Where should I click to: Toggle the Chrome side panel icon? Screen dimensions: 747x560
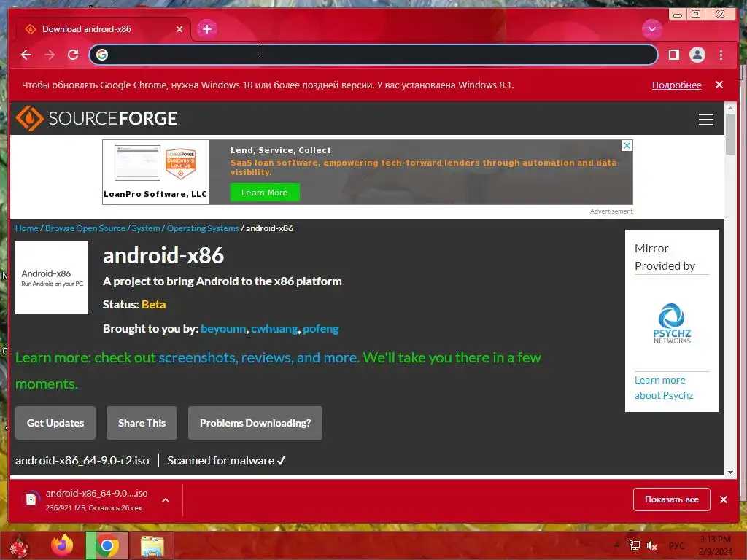[x=673, y=55]
